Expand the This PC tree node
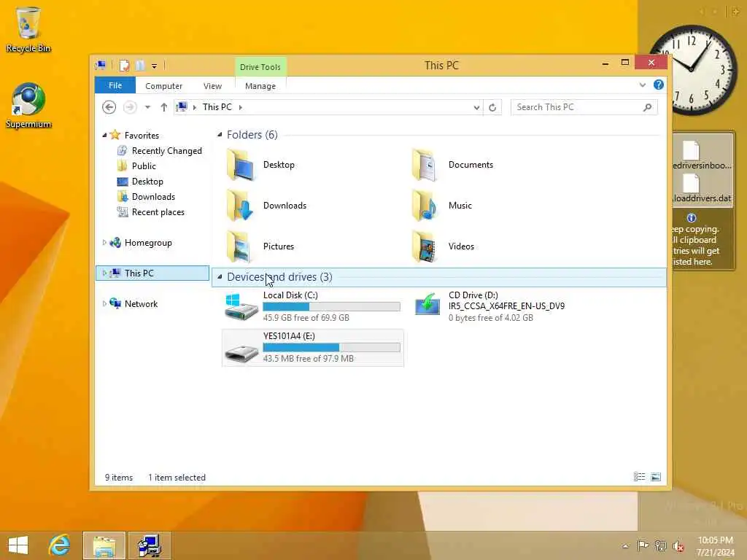The height and width of the screenshot is (560, 747). point(104,273)
